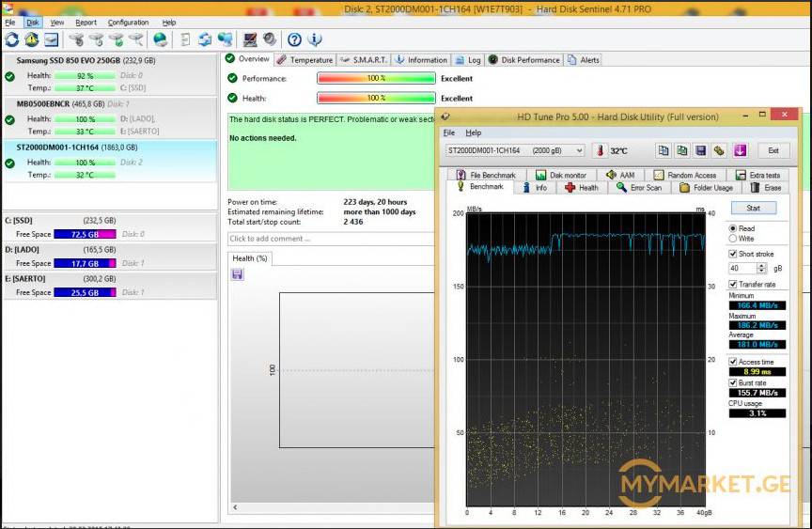The image size is (812, 529).
Task: Click the thermometer icon in HD Tune
Action: 600,150
